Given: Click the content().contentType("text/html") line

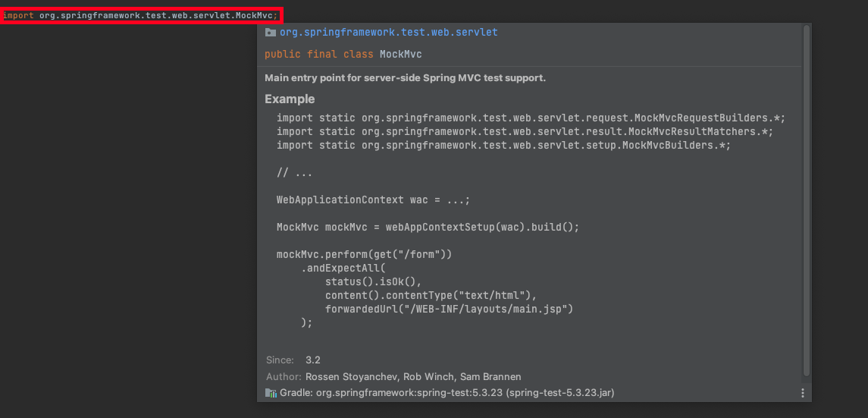Looking at the screenshot, I should (431, 295).
